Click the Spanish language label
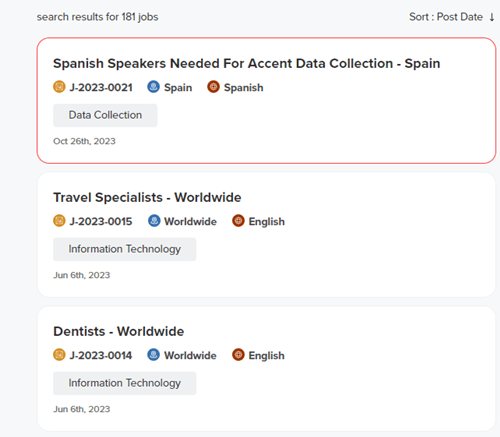500x437 pixels. pyautogui.click(x=244, y=88)
